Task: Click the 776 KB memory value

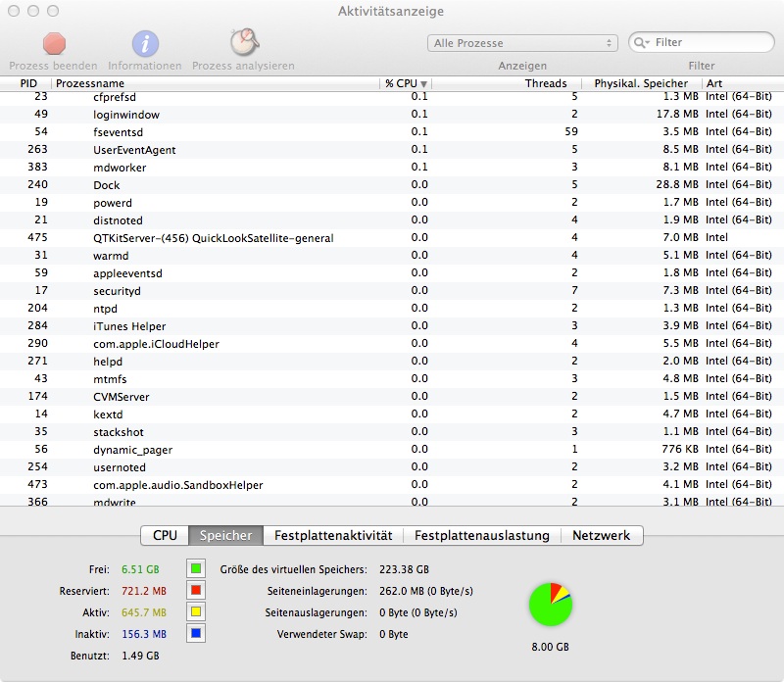Action: [x=680, y=449]
